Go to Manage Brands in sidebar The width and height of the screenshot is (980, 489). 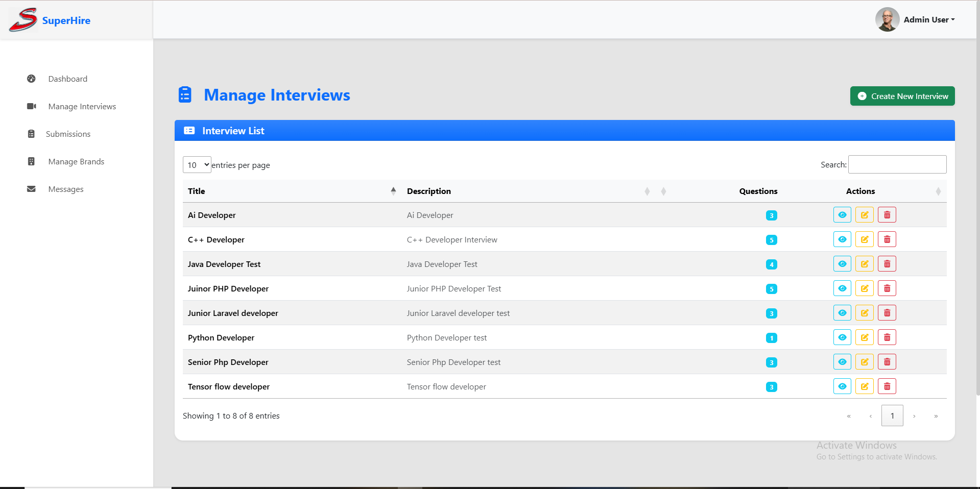click(x=76, y=162)
